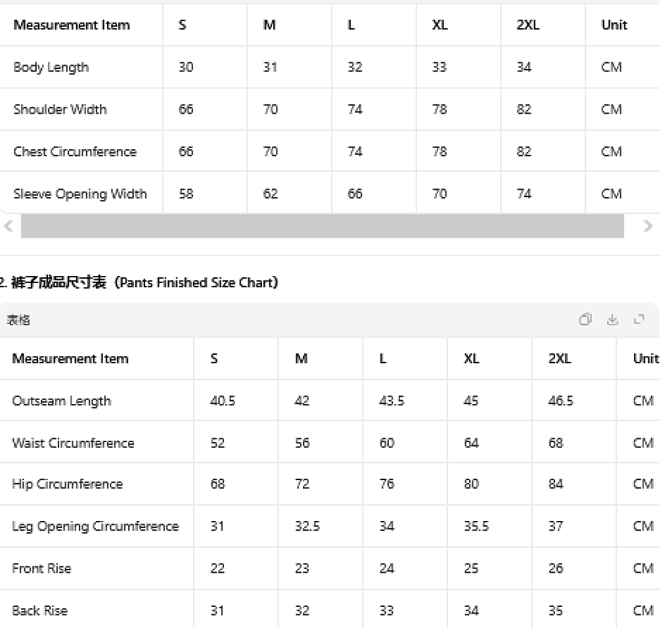Viewport: 672px width, 628px height.
Task: Select Sleeve Opening Width label
Action: (x=80, y=194)
